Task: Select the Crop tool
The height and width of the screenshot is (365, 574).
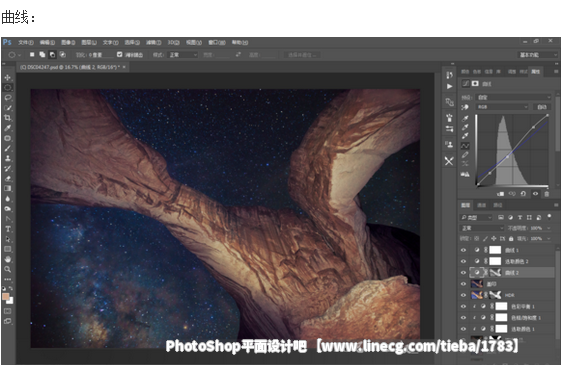Action: point(8,118)
